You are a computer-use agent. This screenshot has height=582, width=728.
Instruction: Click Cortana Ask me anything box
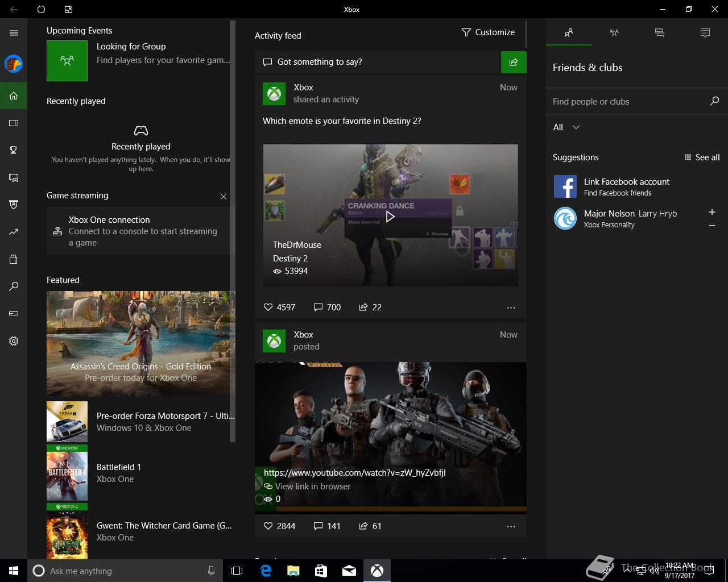coord(125,571)
